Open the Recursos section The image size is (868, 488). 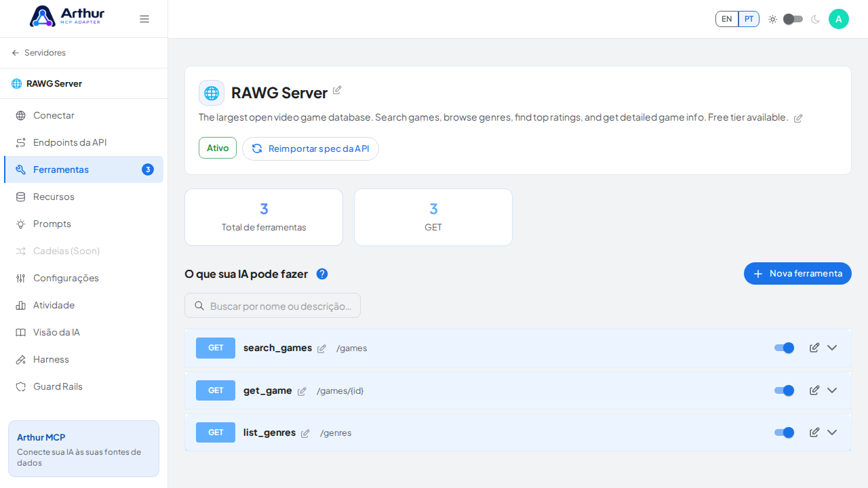pyautogui.click(x=83, y=197)
